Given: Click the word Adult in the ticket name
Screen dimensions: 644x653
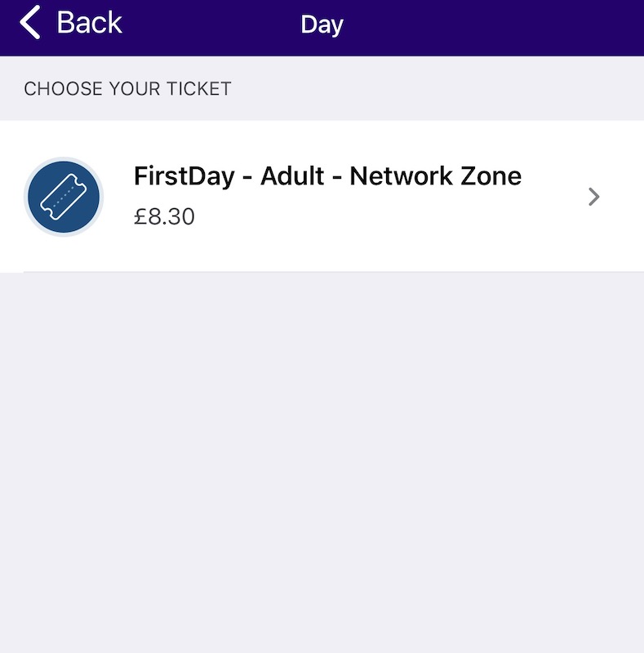Looking at the screenshot, I should [295, 176].
